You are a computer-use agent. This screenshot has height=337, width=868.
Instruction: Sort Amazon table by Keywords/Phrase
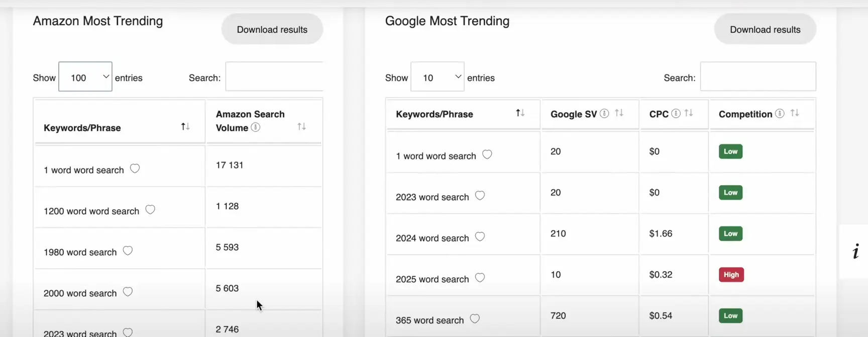pos(185,127)
